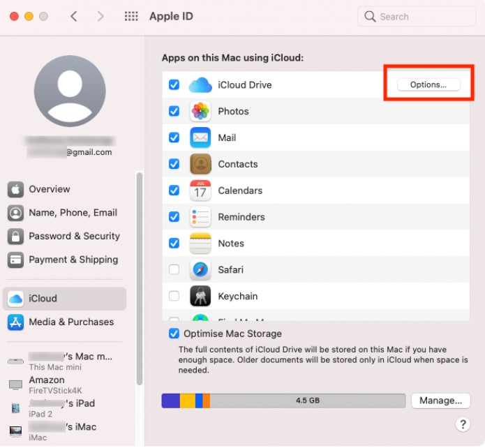Click the Mac mini device icon
Viewport: 485px width, 448px height.
pos(15,361)
